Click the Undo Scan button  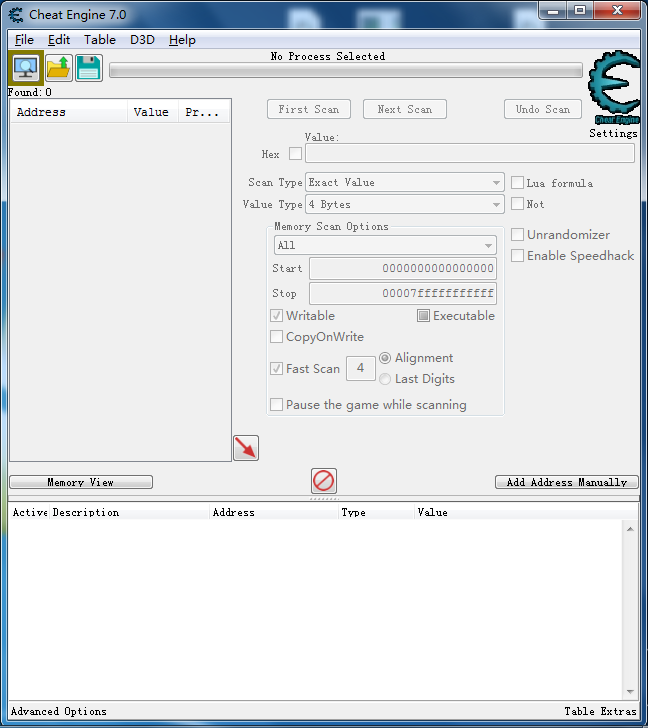coord(543,109)
